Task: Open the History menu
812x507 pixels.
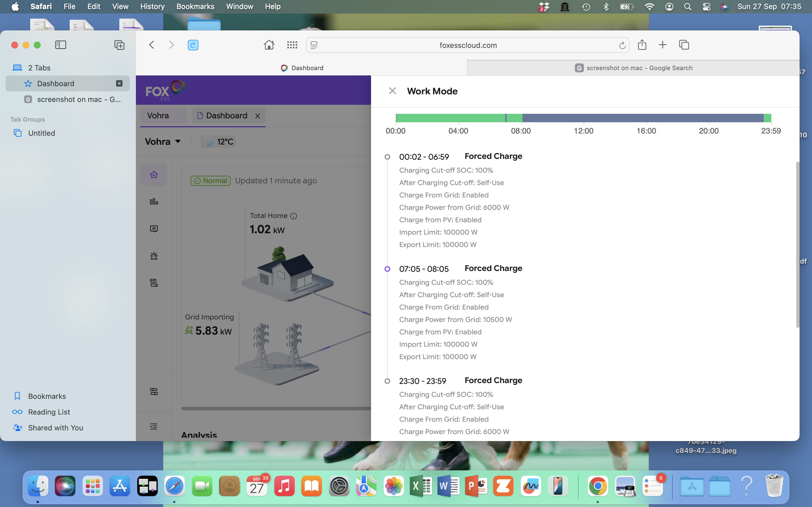Action: point(152,6)
